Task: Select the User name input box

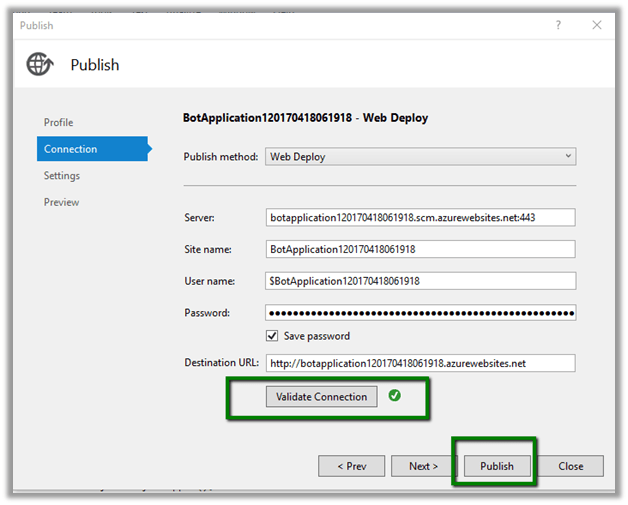Action: (420, 281)
